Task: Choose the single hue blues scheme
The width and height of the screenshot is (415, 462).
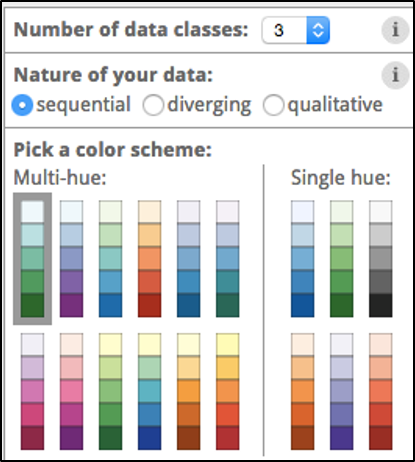Action: tap(302, 259)
